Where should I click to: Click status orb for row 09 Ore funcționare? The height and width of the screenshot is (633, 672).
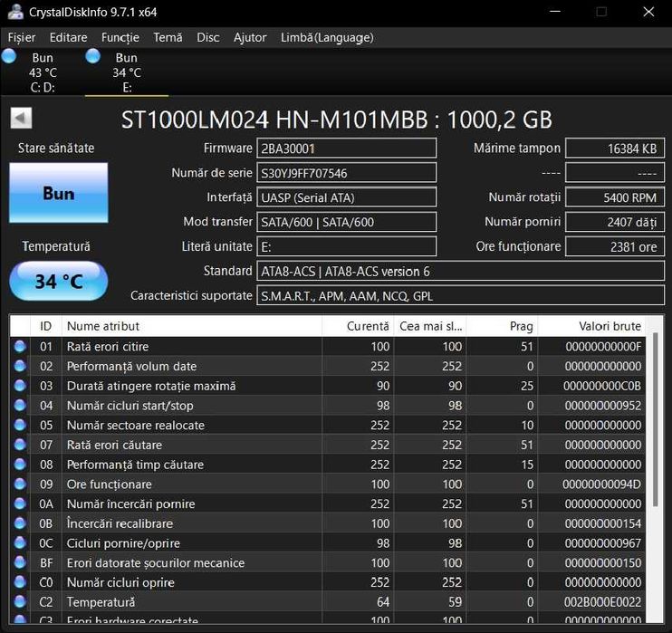pyautogui.click(x=20, y=484)
